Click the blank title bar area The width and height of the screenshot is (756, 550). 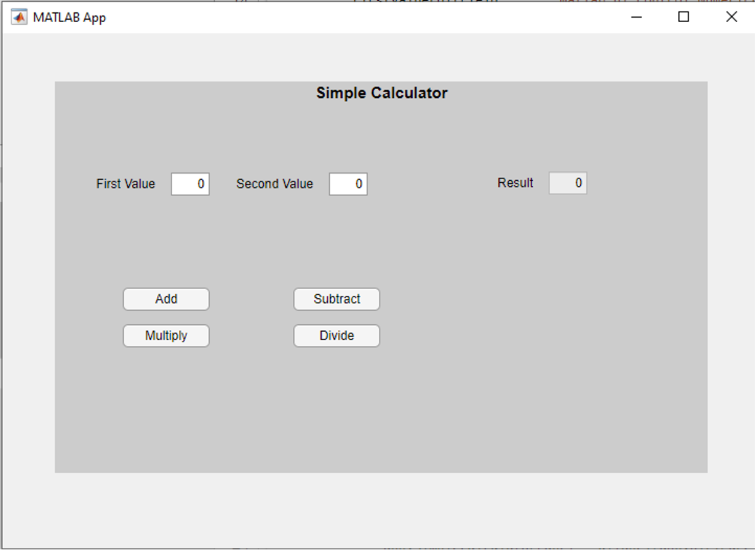point(369,17)
